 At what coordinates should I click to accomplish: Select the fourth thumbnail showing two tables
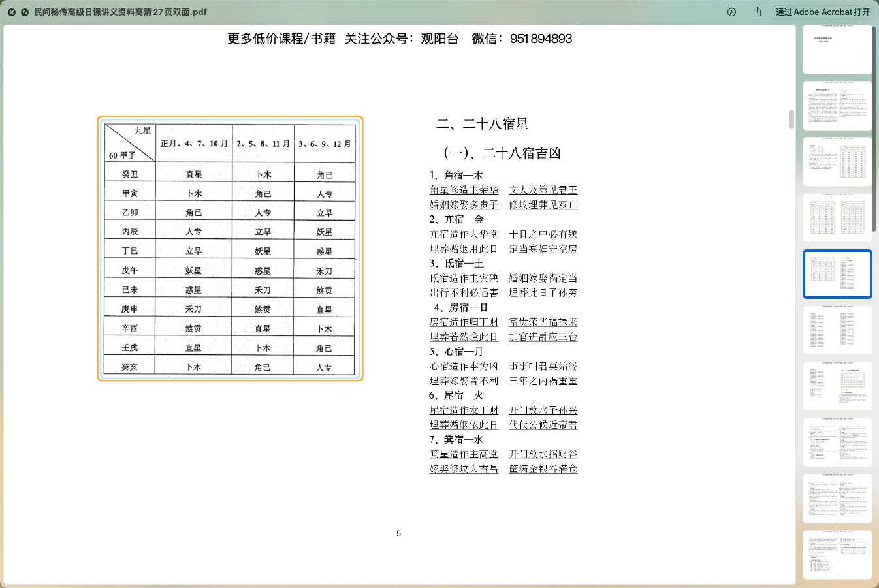[x=837, y=218]
